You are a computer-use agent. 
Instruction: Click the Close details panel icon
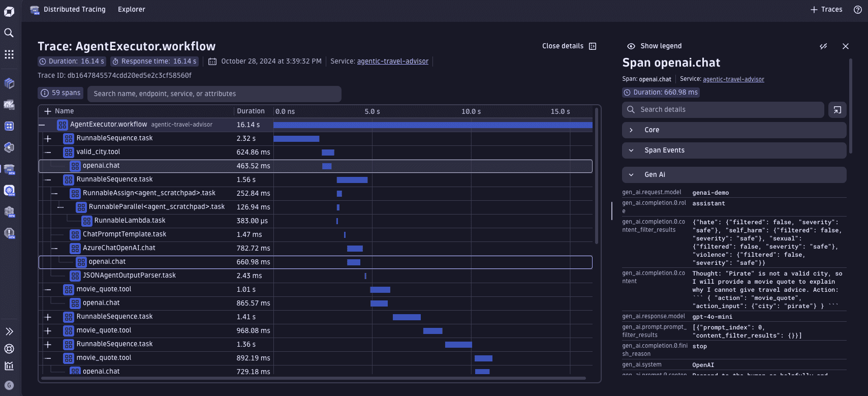pos(593,46)
